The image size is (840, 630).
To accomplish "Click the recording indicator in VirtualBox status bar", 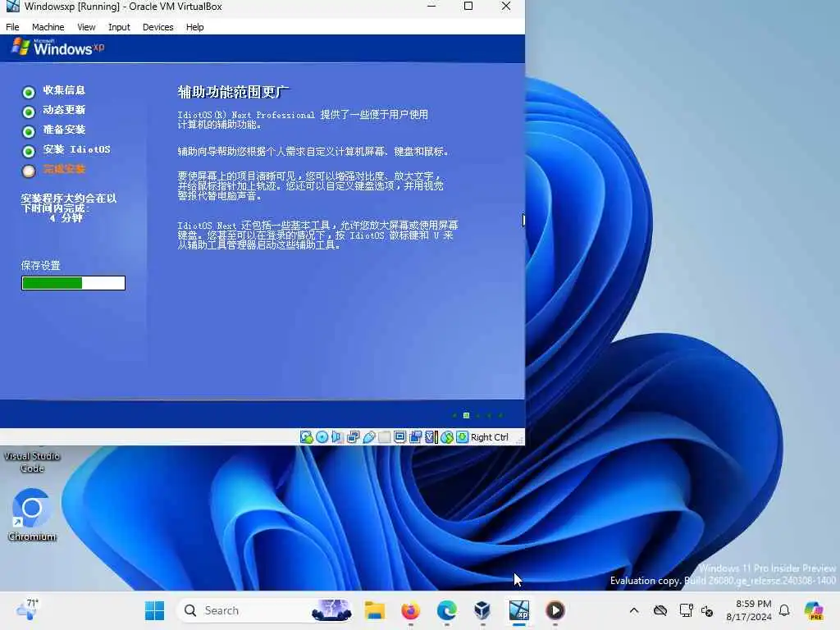I will tap(415, 437).
